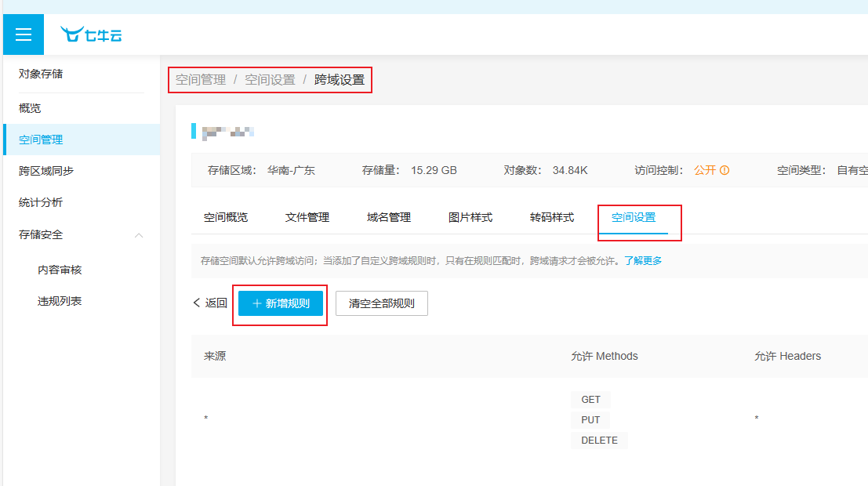Click the 清空全部规则 button
This screenshot has height=486, width=868.
pyautogui.click(x=381, y=303)
